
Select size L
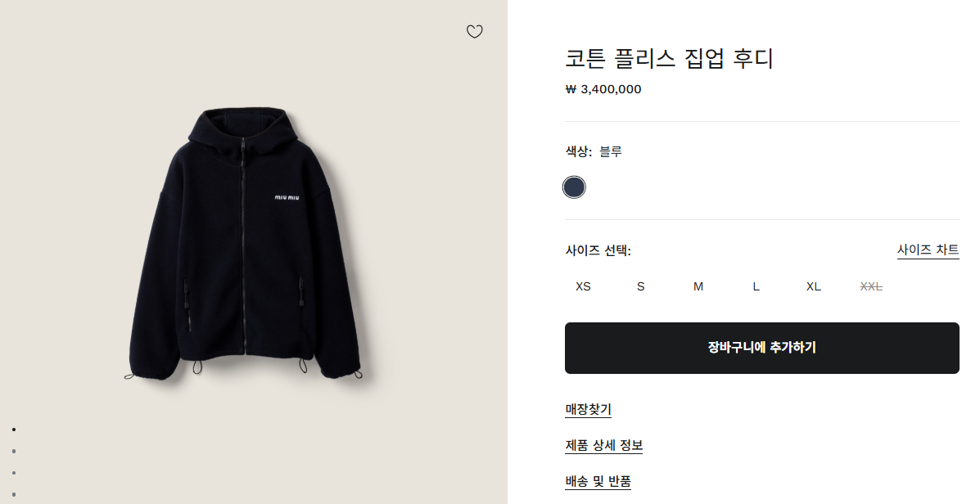756,286
